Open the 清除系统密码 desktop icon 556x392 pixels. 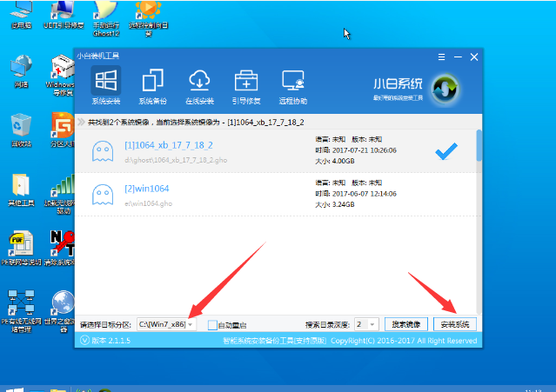coord(59,248)
